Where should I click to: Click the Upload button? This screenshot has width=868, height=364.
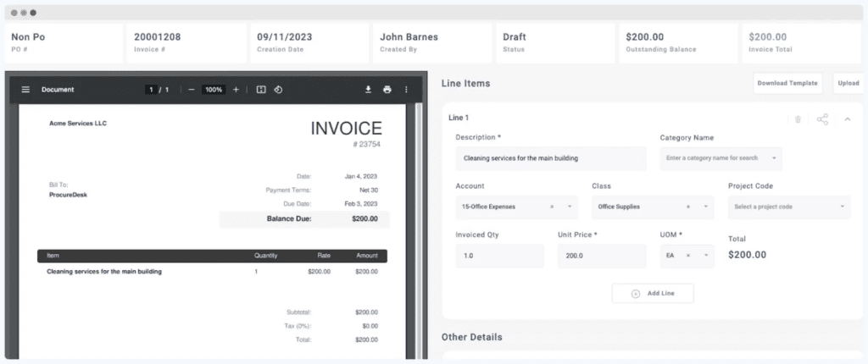pyautogui.click(x=847, y=83)
